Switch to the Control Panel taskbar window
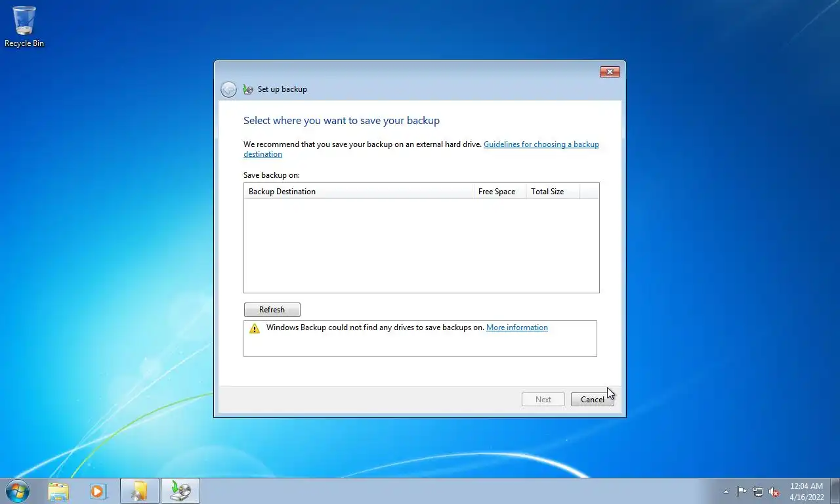 140,491
